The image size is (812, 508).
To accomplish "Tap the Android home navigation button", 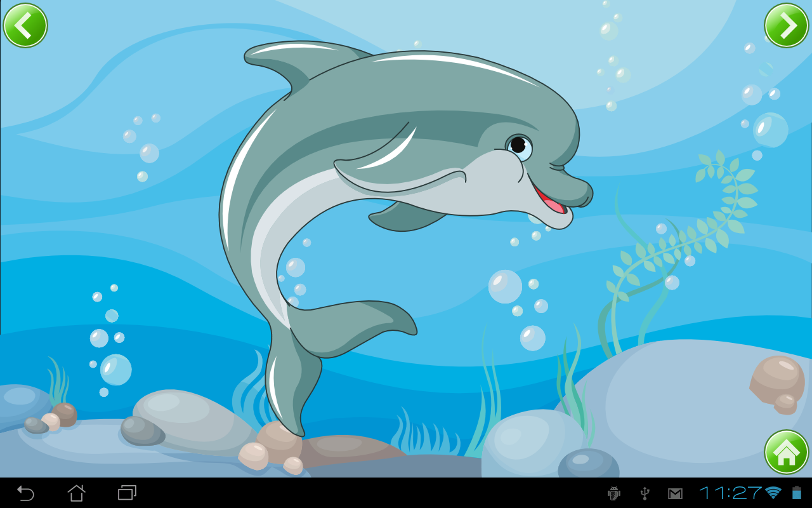I will (77, 493).
